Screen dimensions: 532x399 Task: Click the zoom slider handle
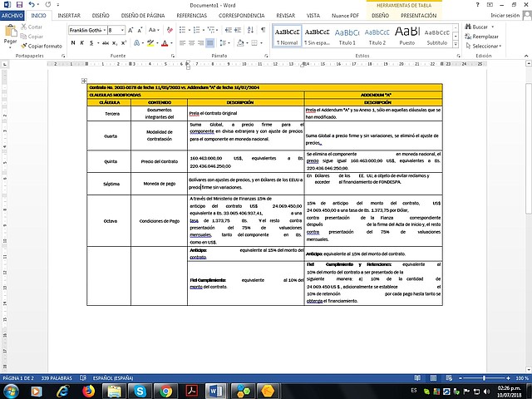coord(484,378)
